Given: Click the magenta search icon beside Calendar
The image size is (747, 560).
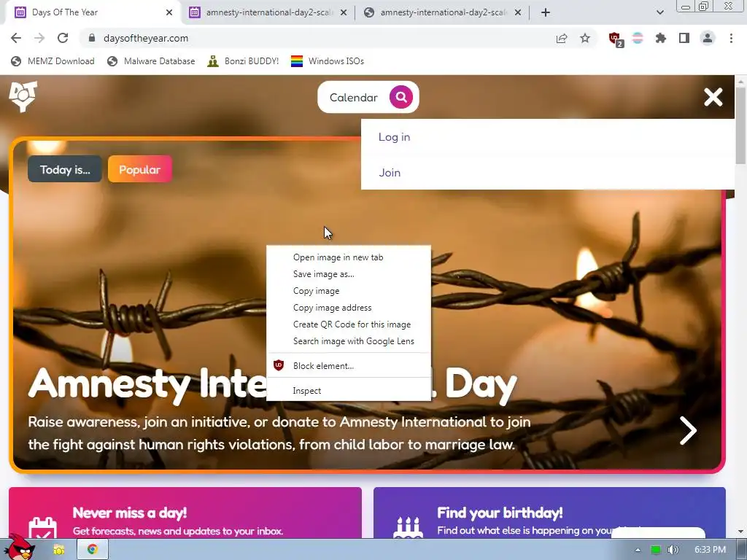Looking at the screenshot, I should click(x=401, y=97).
